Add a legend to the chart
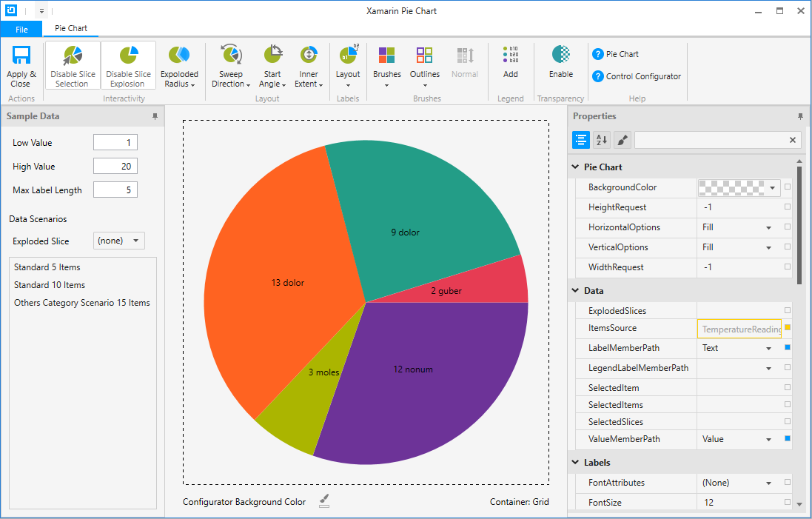Viewport: 812px width, 519px height. point(511,62)
